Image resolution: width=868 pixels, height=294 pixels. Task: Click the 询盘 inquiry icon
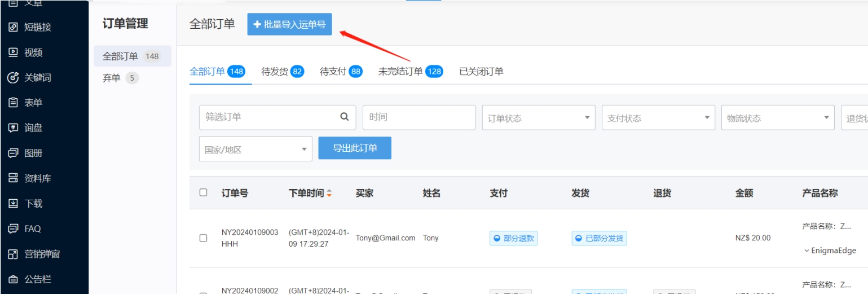point(13,128)
